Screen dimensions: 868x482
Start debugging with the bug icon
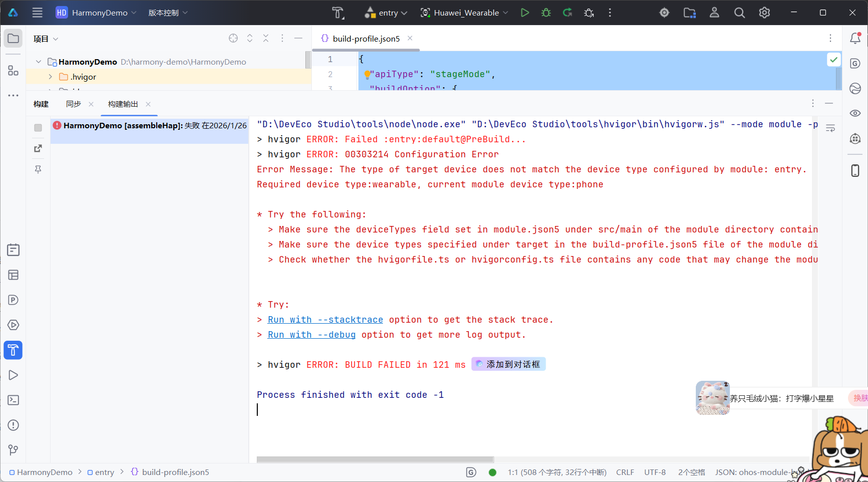click(x=546, y=13)
